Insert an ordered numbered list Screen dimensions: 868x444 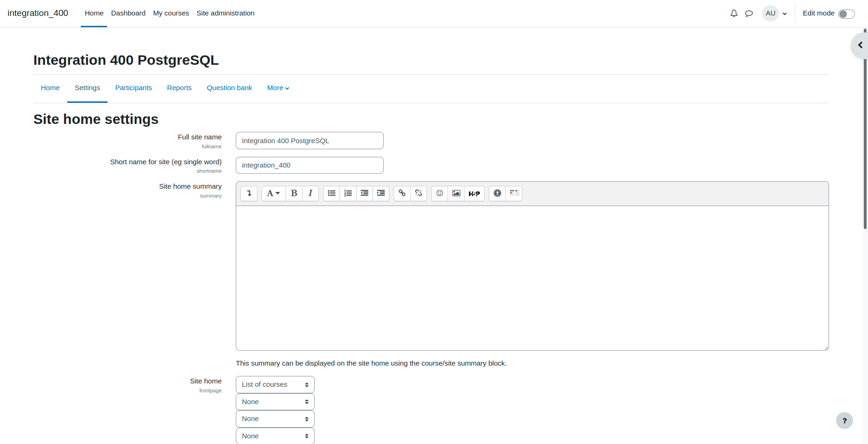pos(348,193)
